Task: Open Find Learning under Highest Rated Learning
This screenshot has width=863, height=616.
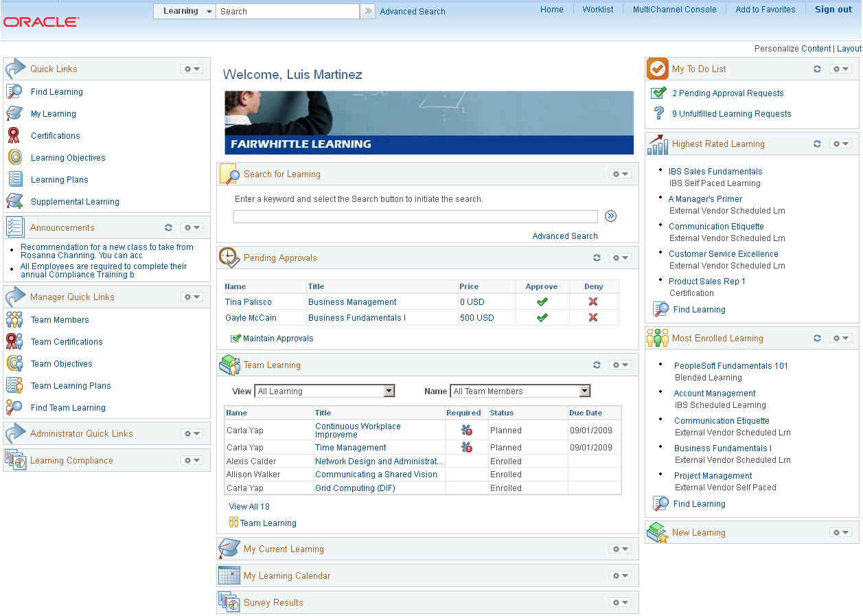Action: [699, 309]
